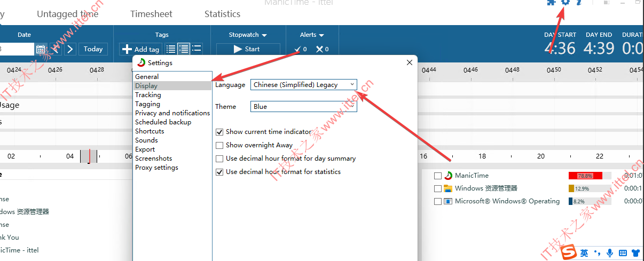Click the DAY START 4:36 value

tap(560, 48)
